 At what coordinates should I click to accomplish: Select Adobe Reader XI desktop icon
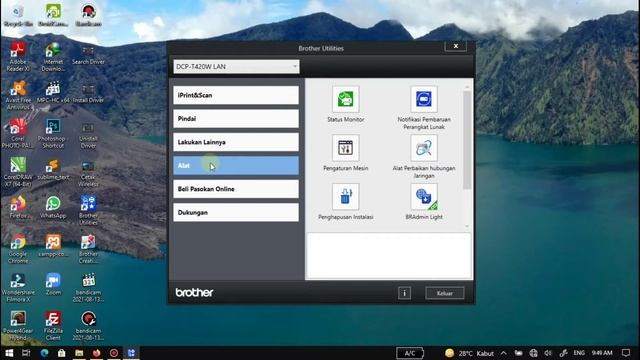coord(18,56)
